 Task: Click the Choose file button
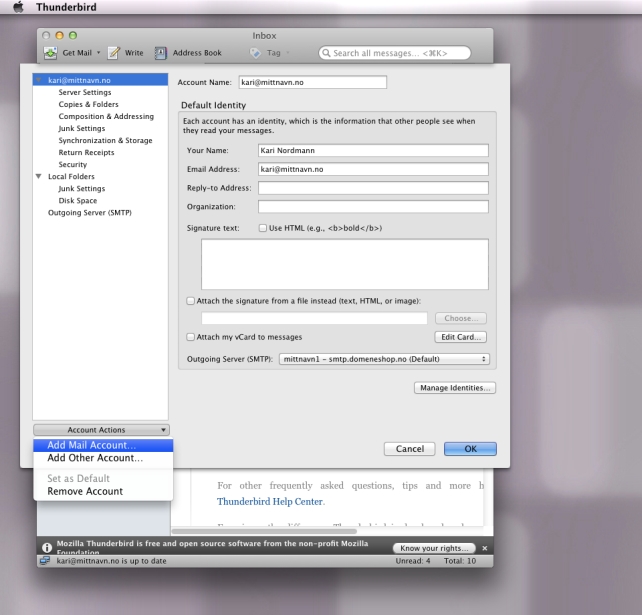click(461, 318)
